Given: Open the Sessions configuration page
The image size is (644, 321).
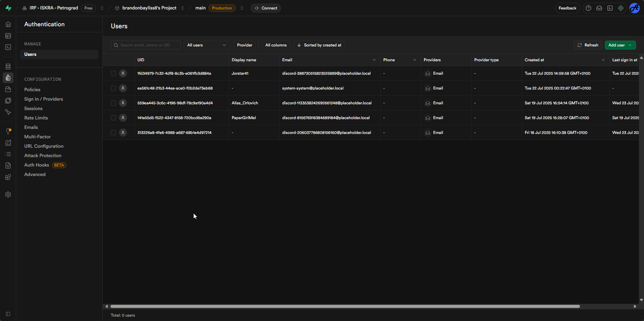Looking at the screenshot, I should [x=33, y=108].
